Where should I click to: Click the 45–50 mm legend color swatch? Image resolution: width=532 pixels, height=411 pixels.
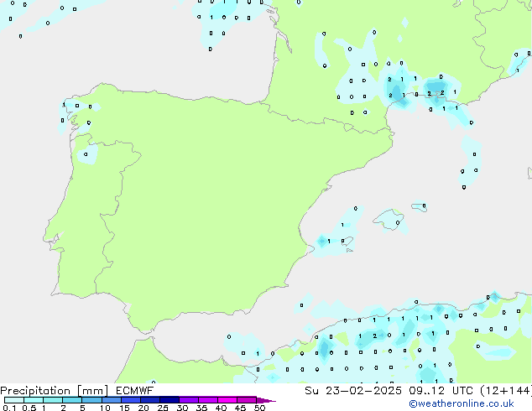pyautogui.click(x=247, y=400)
